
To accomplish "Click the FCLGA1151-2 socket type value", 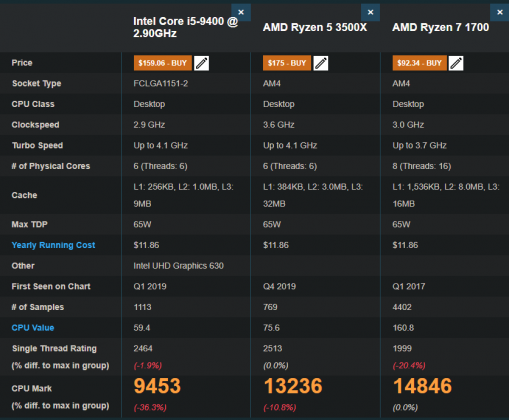I will 161,83.
